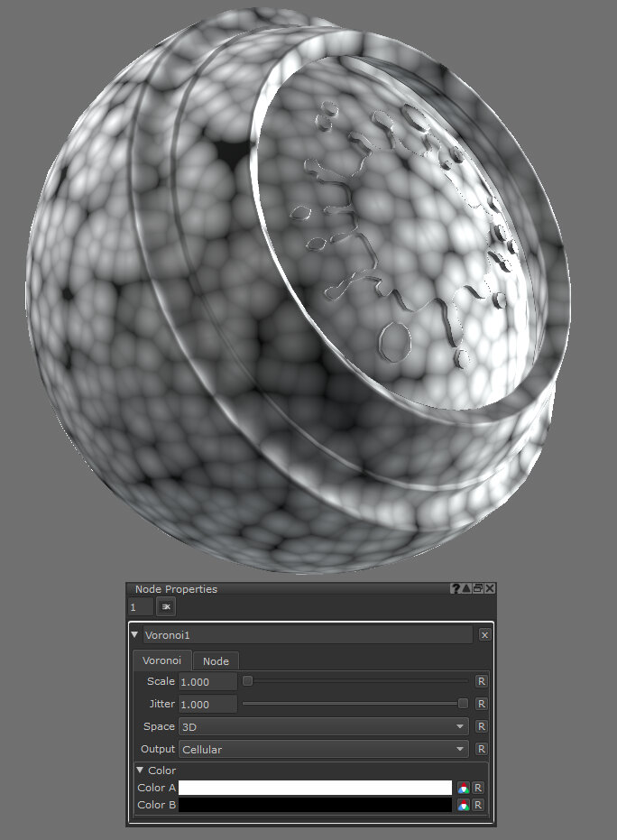617x840 pixels.
Task: Click the Voronoi1 node name field
Action: tap(307, 635)
